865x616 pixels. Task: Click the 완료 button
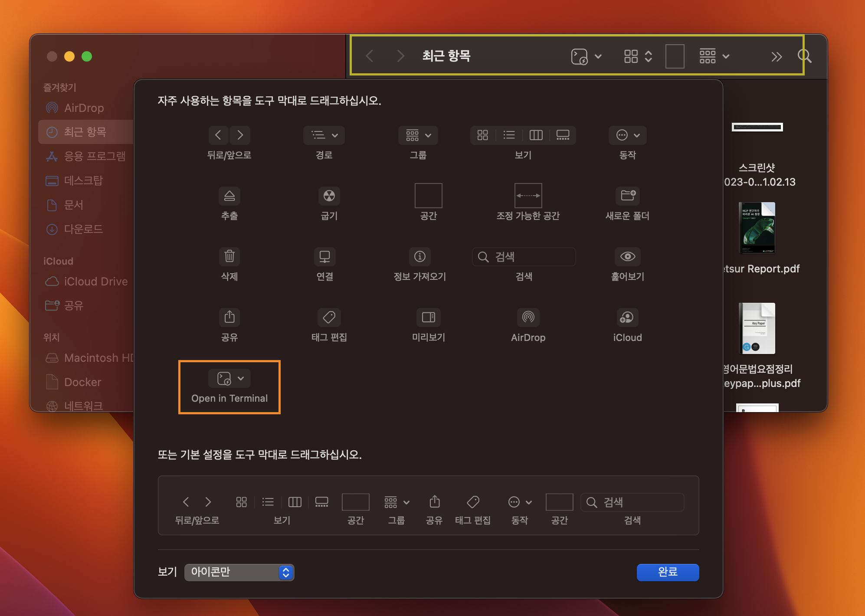[667, 572]
